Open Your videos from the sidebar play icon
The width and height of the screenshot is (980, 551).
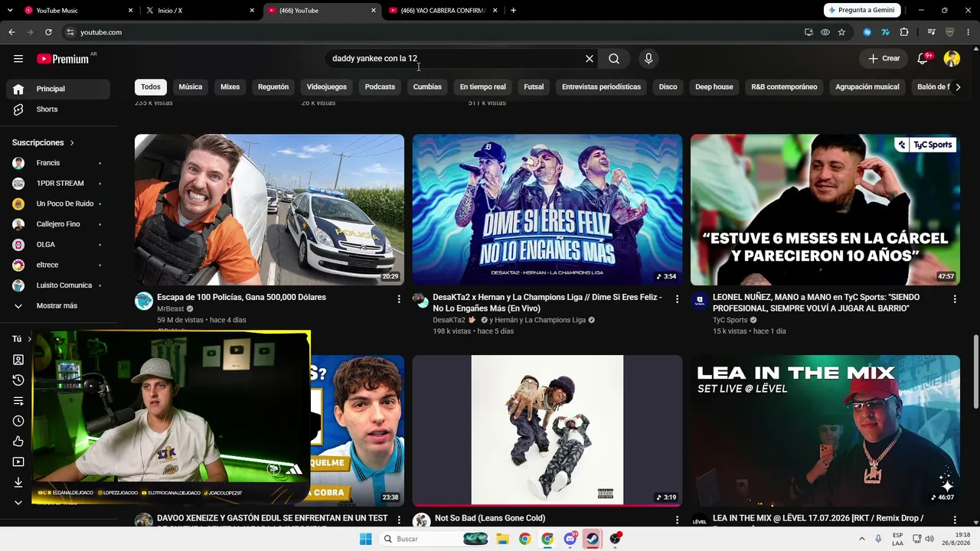coord(18,462)
